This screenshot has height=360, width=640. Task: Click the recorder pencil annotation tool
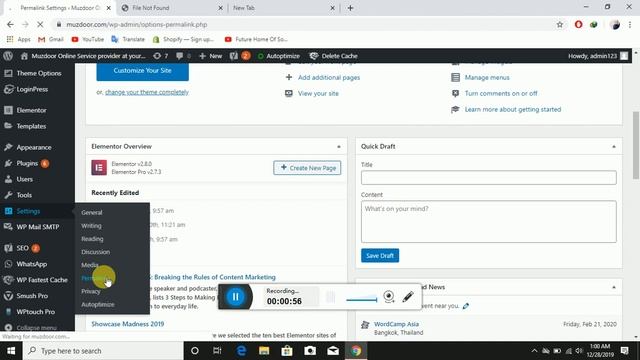click(x=408, y=297)
